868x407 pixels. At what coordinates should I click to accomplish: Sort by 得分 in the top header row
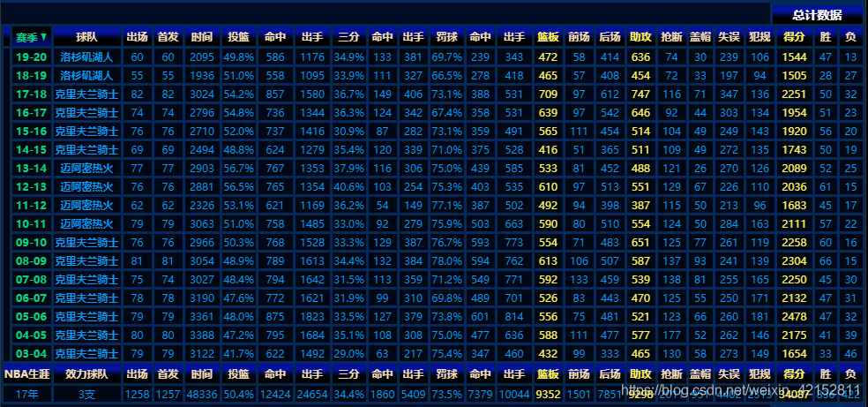pos(794,37)
